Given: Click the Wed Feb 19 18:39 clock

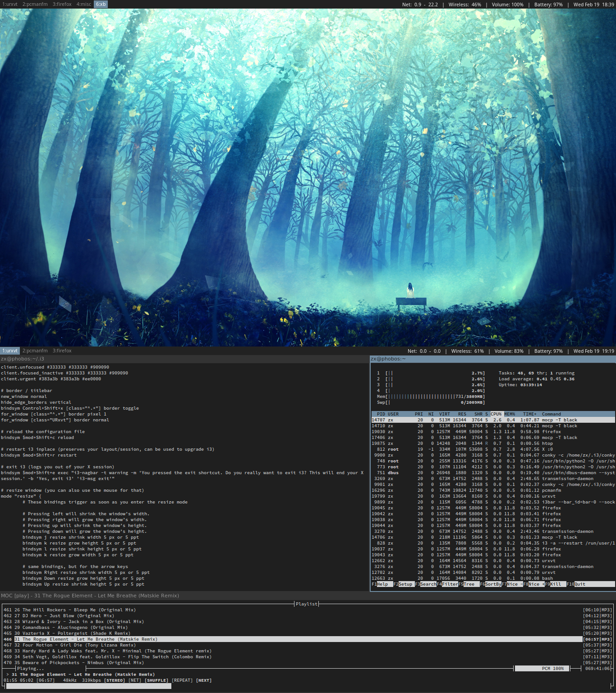Looking at the screenshot, I should pyautogui.click(x=593, y=5).
